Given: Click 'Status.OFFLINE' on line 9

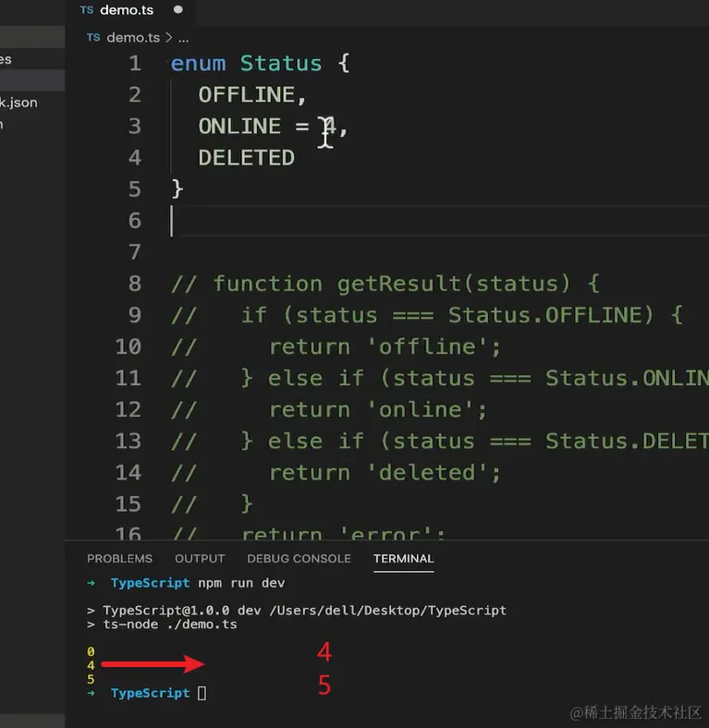Looking at the screenshot, I should [546, 315].
